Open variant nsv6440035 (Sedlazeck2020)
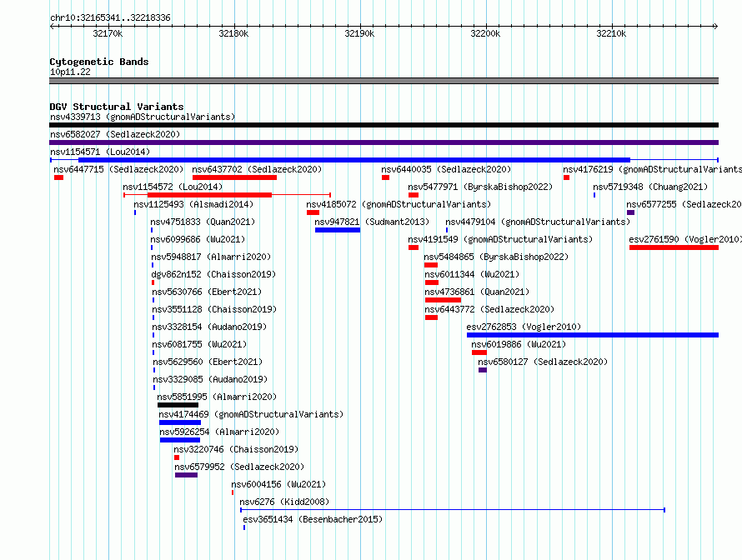The width and height of the screenshot is (742, 560). [x=446, y=169]
